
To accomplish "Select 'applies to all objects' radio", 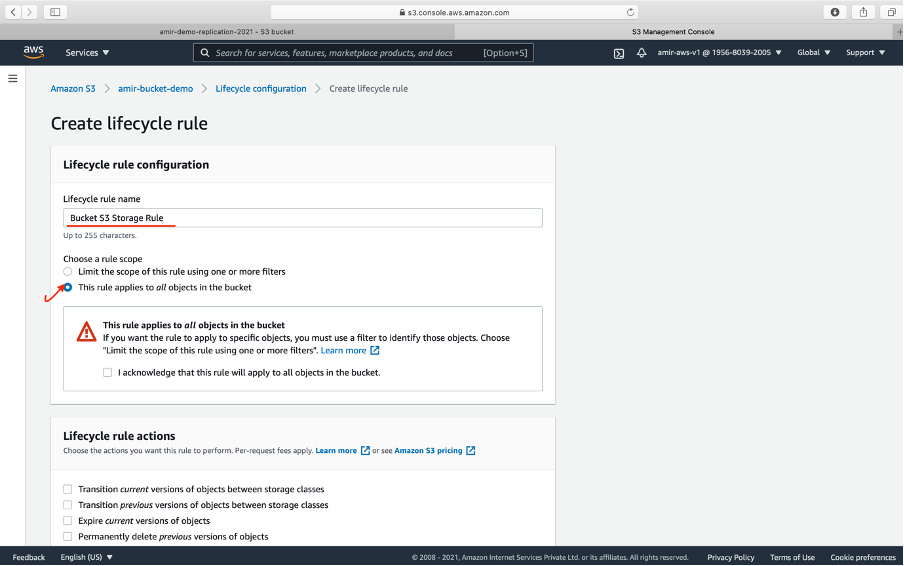I will pyautogui.click(x=68, y=287).
